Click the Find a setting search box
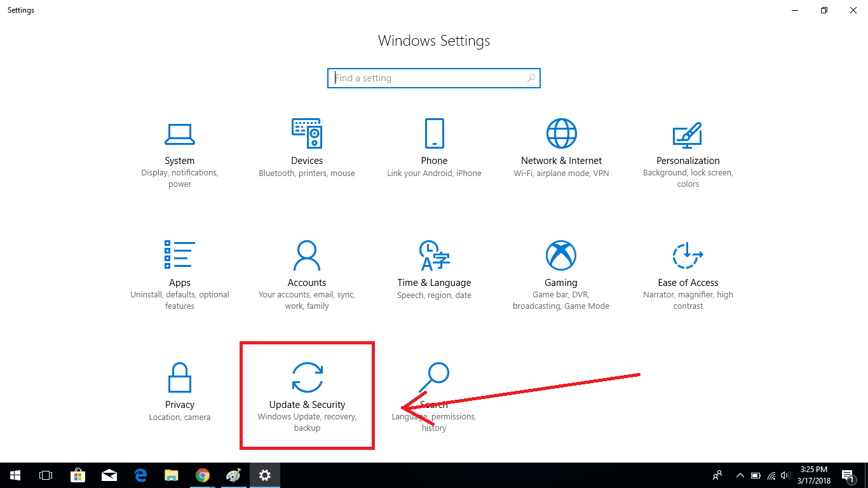Image resolution: width=868 pixels, height=488 pixels. click(434, 78)
